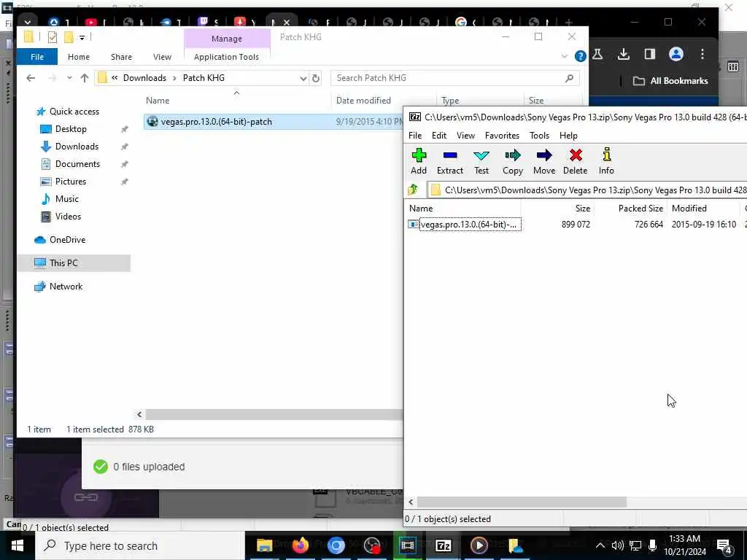Image resolution: width=747 pixels, height=560 pixels.
Task: Click the Extract icon in 7-Zip
Action: 449,161
